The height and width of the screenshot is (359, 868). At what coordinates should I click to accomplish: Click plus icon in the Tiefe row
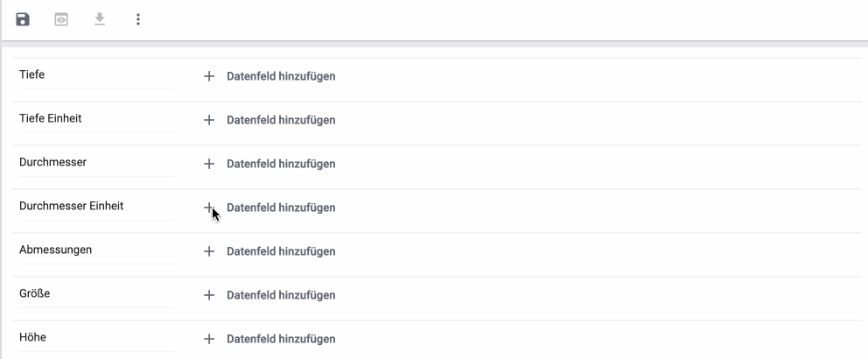(209, 76)
